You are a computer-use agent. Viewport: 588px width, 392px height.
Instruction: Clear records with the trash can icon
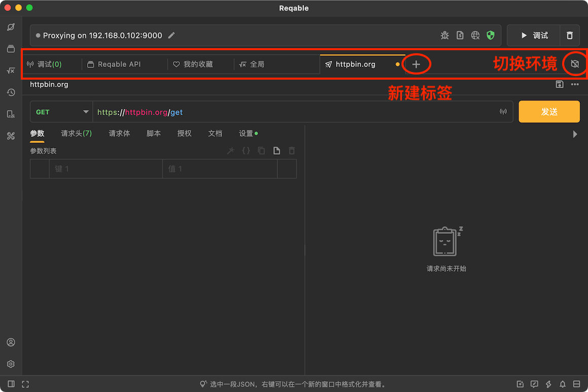[x=570, y=35]
